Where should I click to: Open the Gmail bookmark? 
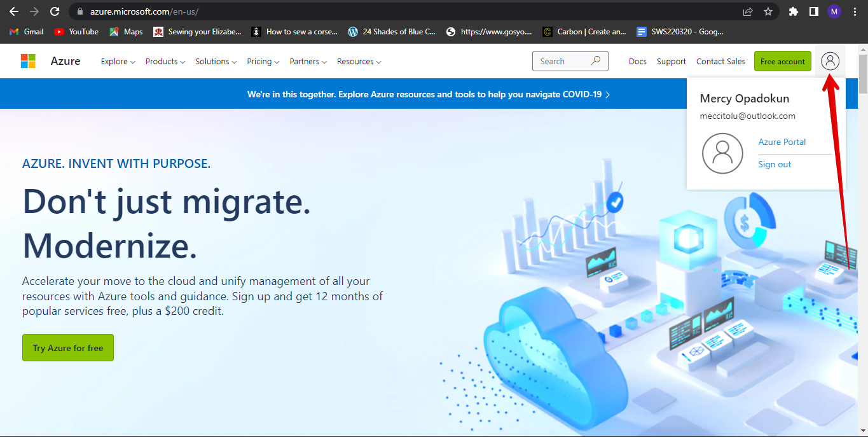point(27,31)
